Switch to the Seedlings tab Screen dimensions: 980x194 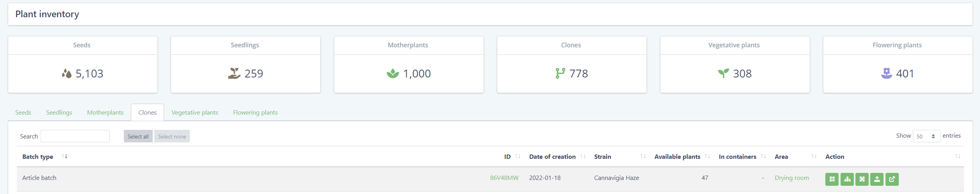click(x=59, y=113)
